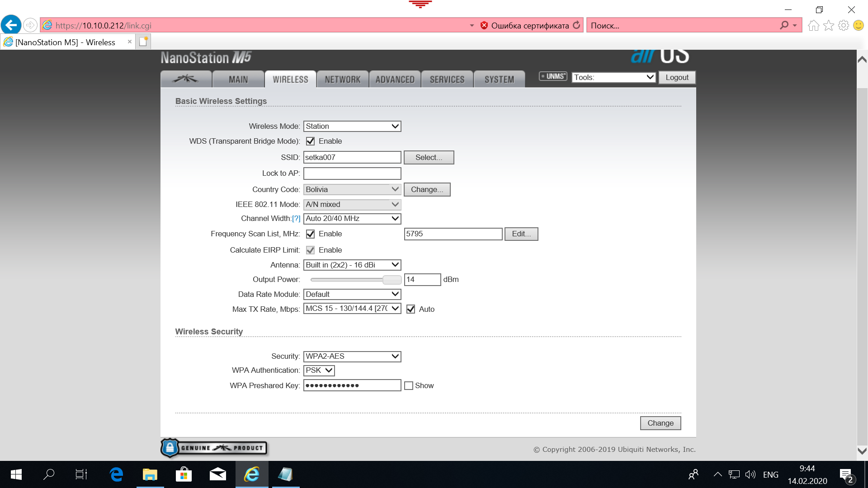The height and width of the screenshot is (488, 868).
Task: Open File Explorer from the taskbar
Action: tap(150, 474)
